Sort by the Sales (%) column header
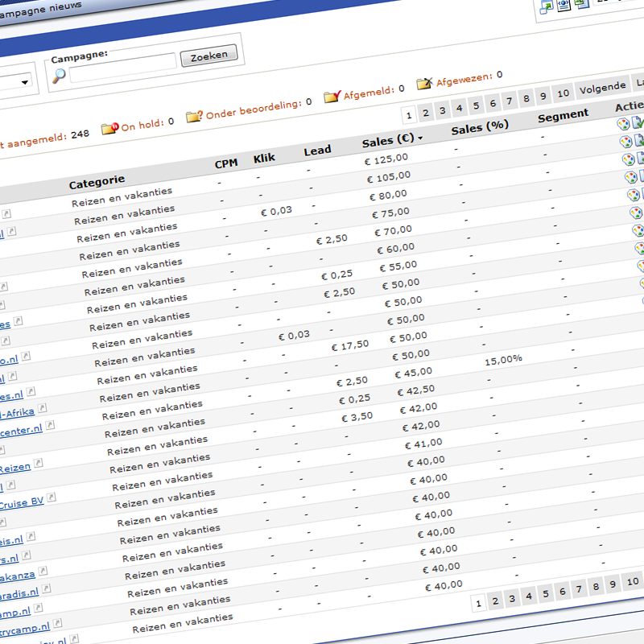The height and width of the screenshot is (644, 644). 480,128
